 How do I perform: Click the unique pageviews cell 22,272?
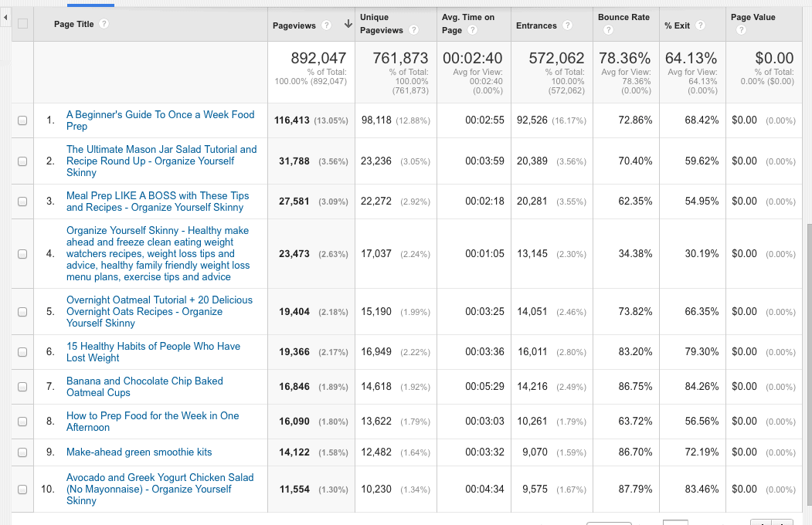376,202
